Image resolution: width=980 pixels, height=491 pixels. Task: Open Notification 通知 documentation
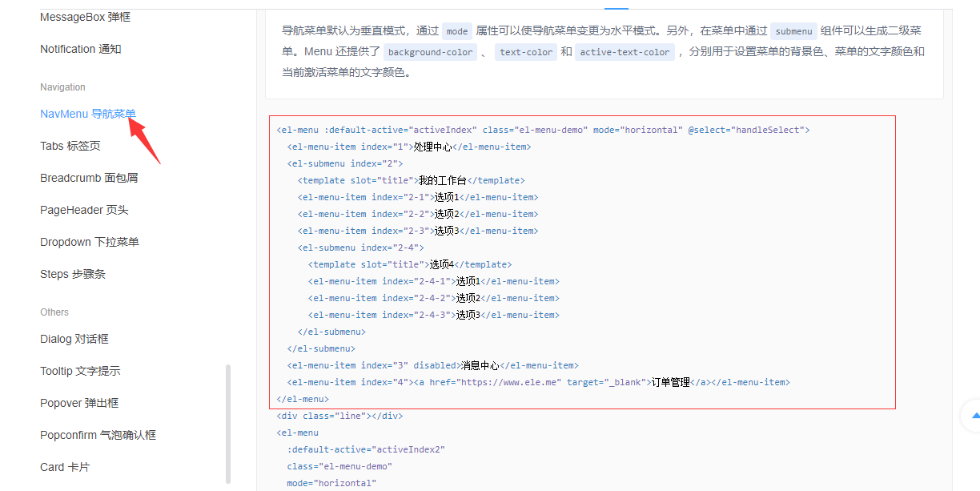[x=80, y=48]
